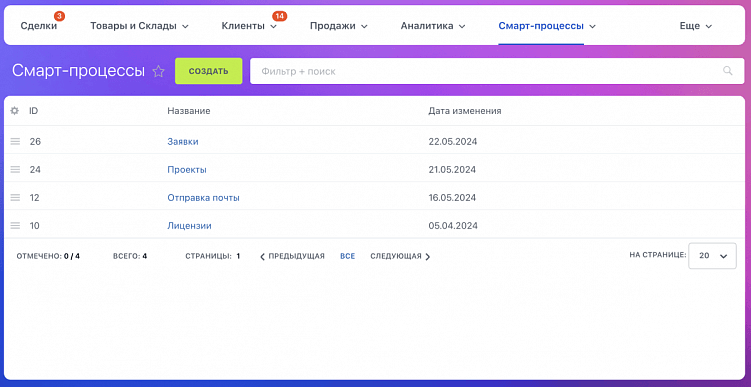Viewport: 751px width, 387px height.
Task: Select ID cell 12
Action: click(34, 197)
